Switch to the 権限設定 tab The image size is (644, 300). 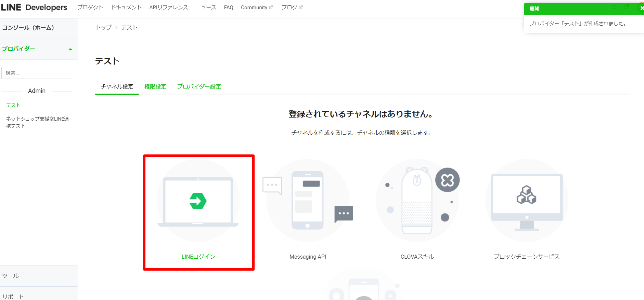click(x=155, y=86)
